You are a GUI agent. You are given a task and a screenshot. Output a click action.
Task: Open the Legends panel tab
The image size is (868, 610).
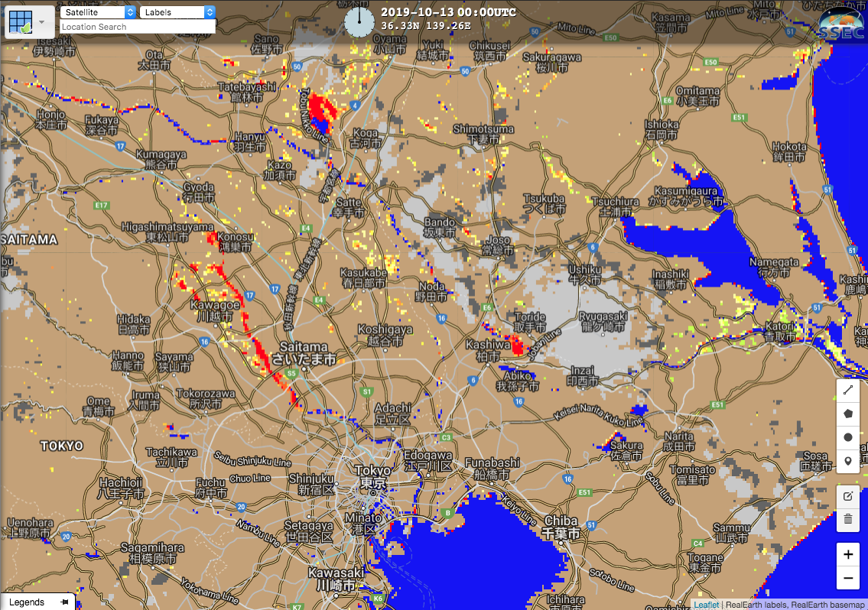tap(27, 602)
